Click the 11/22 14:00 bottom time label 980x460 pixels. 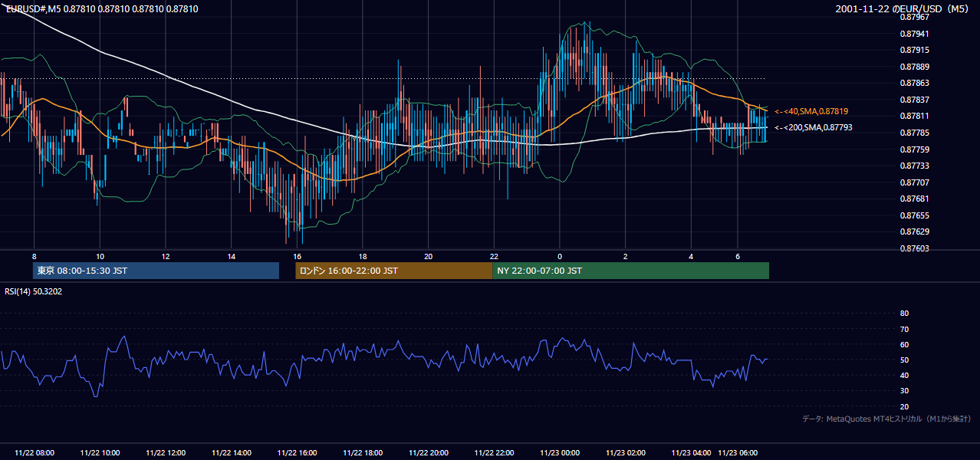232,452
